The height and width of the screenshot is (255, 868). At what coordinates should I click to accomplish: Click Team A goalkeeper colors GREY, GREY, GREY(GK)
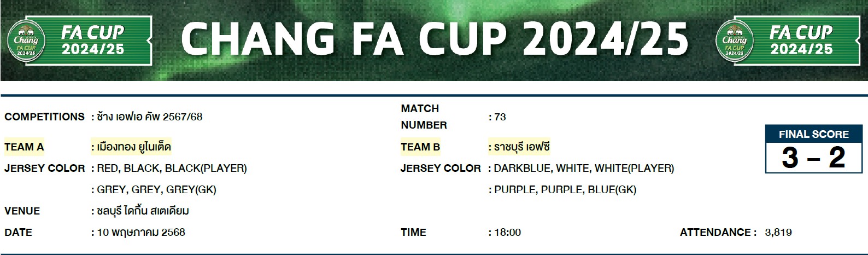pos(156,190)
